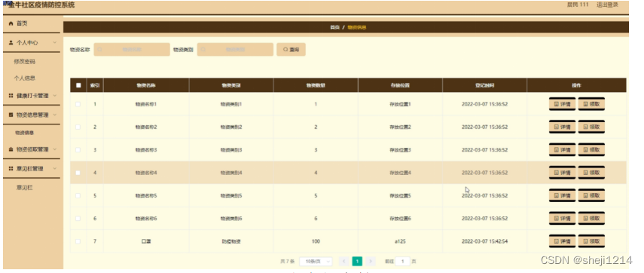Click the 防疫物资 cell
This screenshot has width=644, height=273.
click(231, 241)
